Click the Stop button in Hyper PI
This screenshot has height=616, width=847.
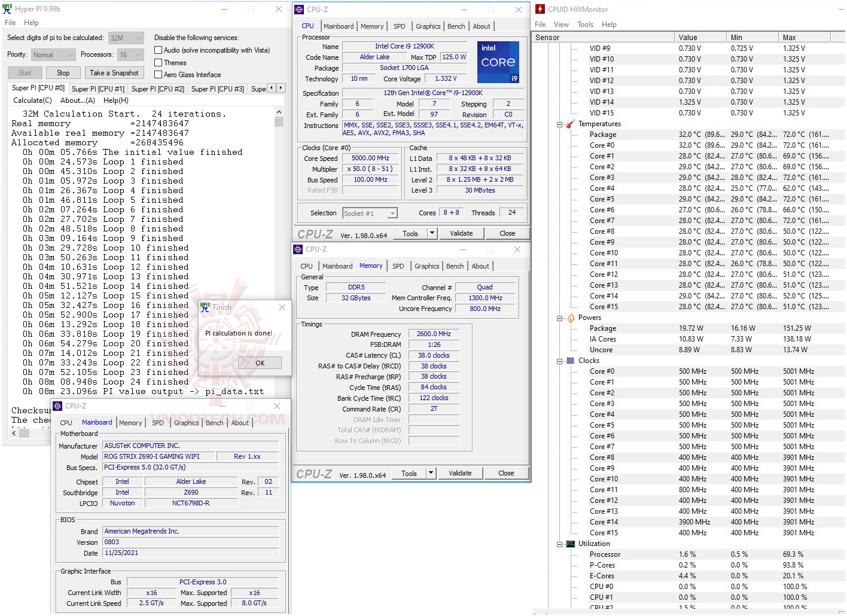click(x=63, y=73)
